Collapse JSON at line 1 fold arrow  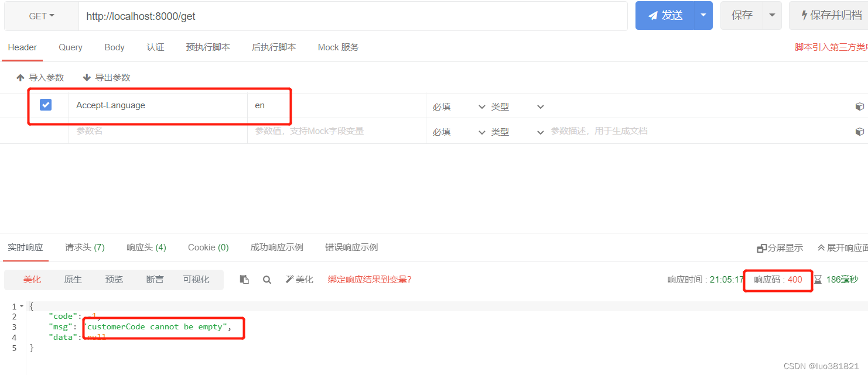[22, 306]
